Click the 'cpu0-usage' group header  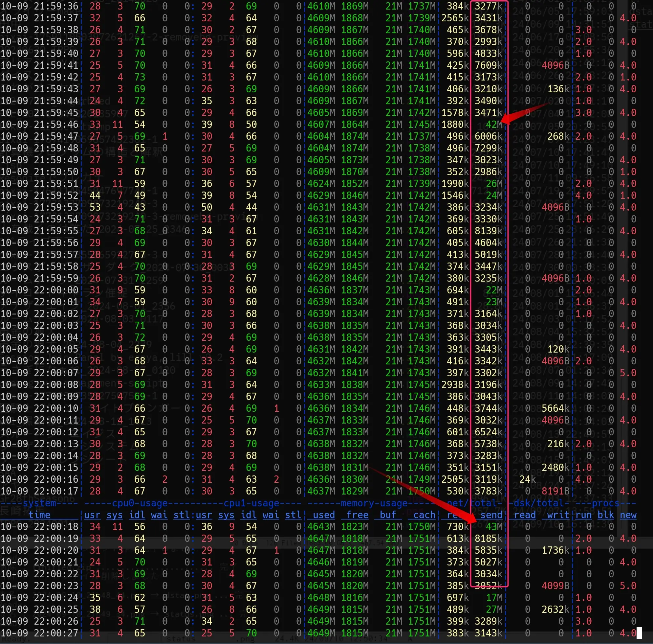139,503
